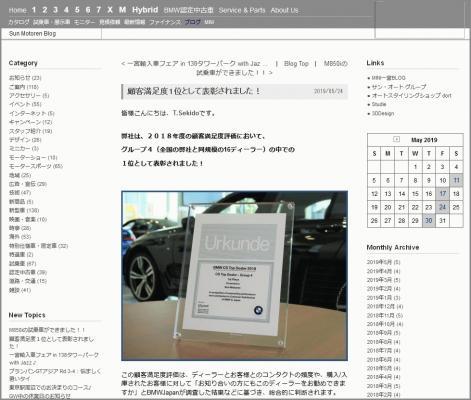
Task: Open the お知らせ (23) category
Action: pos(25,78)
